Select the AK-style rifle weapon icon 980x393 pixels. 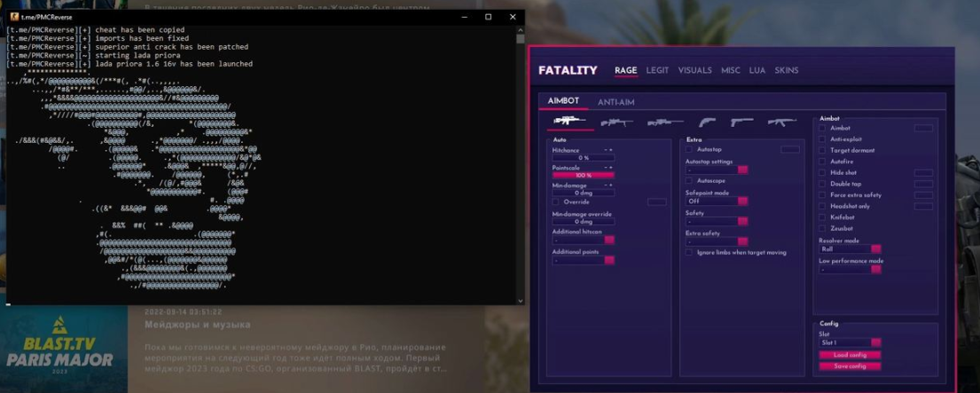pyautogui.click(x=782, y=122)
